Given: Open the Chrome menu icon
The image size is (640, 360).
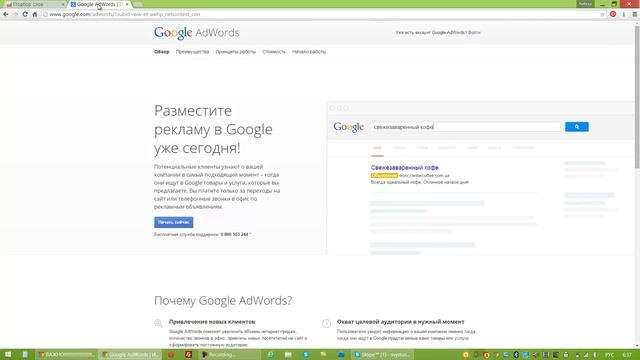Looking at the screenshot, I should click(634, 14).
